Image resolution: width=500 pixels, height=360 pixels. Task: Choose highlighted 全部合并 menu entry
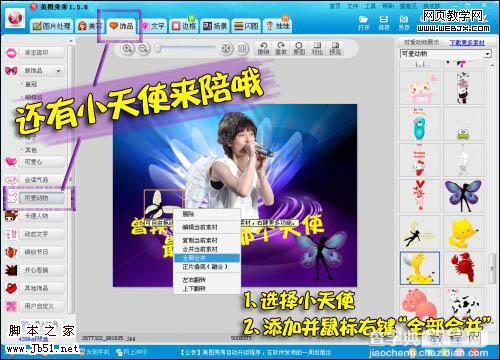(x=207, y=258)
